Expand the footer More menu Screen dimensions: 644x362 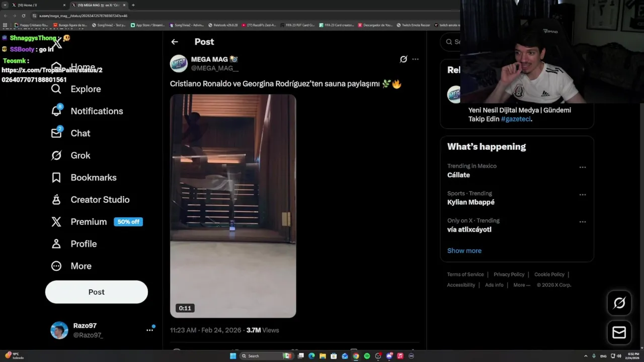522,285
